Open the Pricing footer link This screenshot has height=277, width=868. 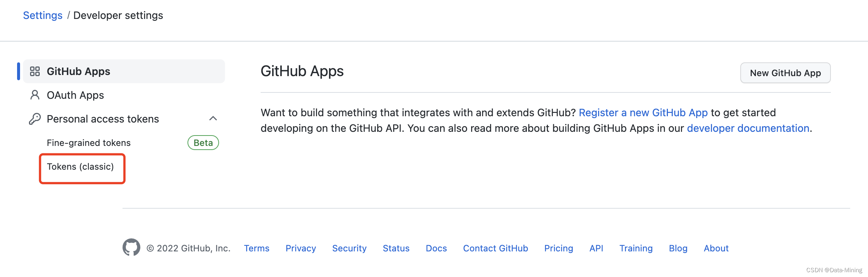coord(558,248)
